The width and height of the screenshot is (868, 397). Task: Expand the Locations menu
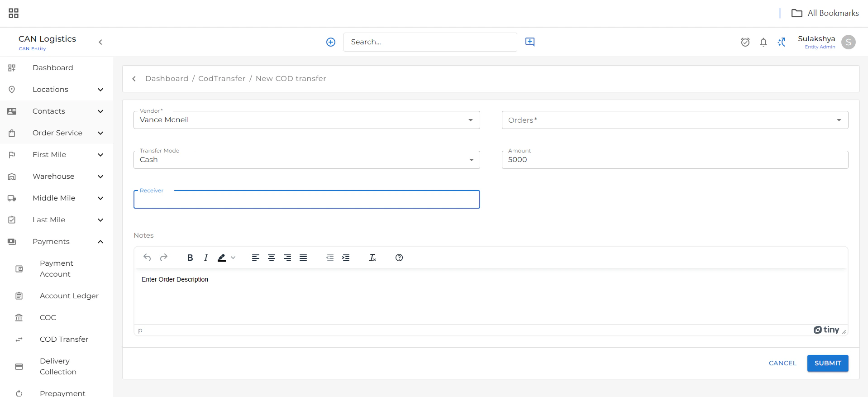(57, 90)
